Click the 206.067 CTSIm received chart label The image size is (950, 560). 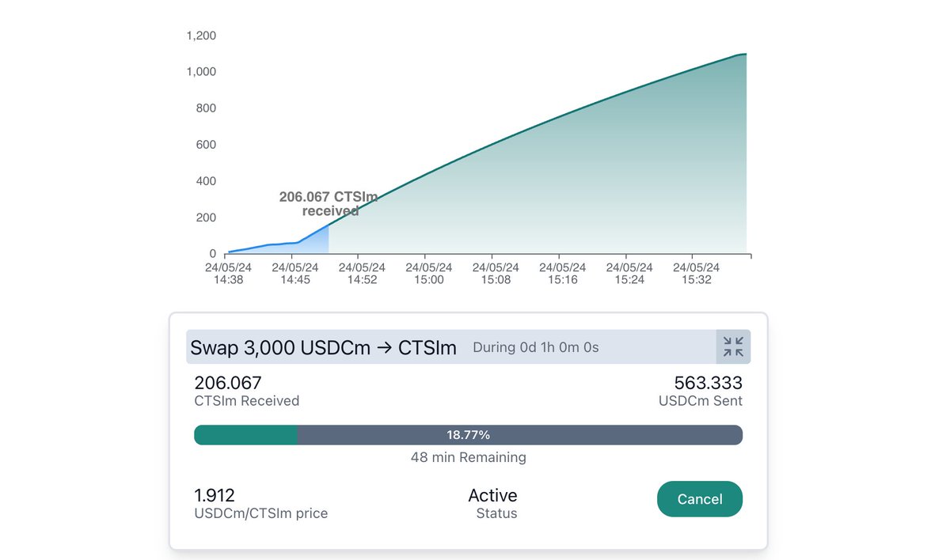point(329,204)
